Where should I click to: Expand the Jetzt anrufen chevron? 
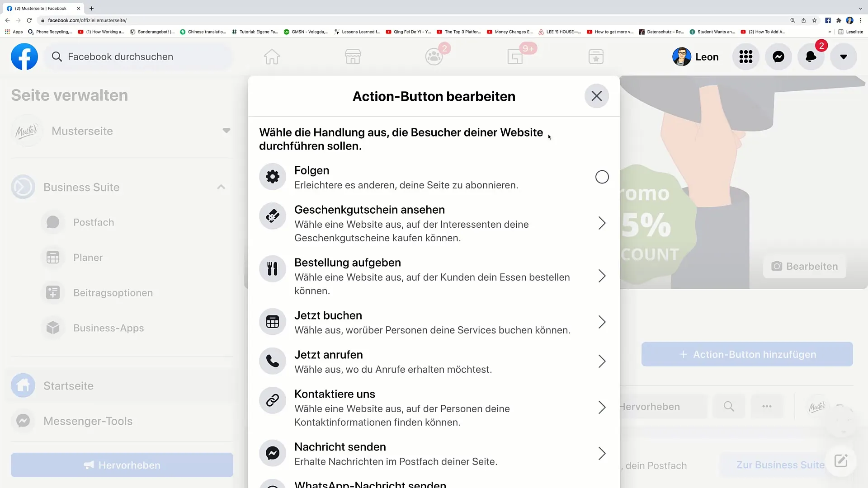coord(602,361)
